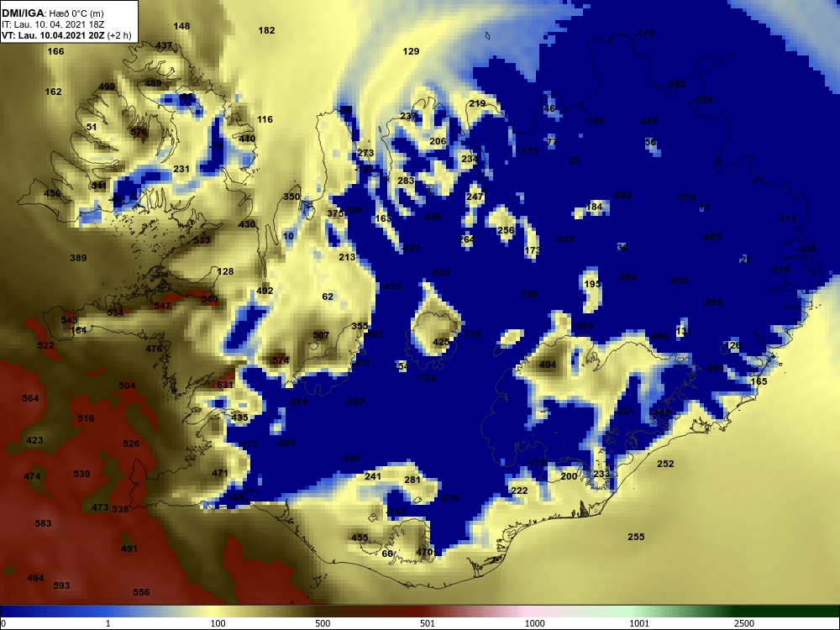Screen dimensions: 840x630
Task: Select the 62 value label
Action: 328,297
